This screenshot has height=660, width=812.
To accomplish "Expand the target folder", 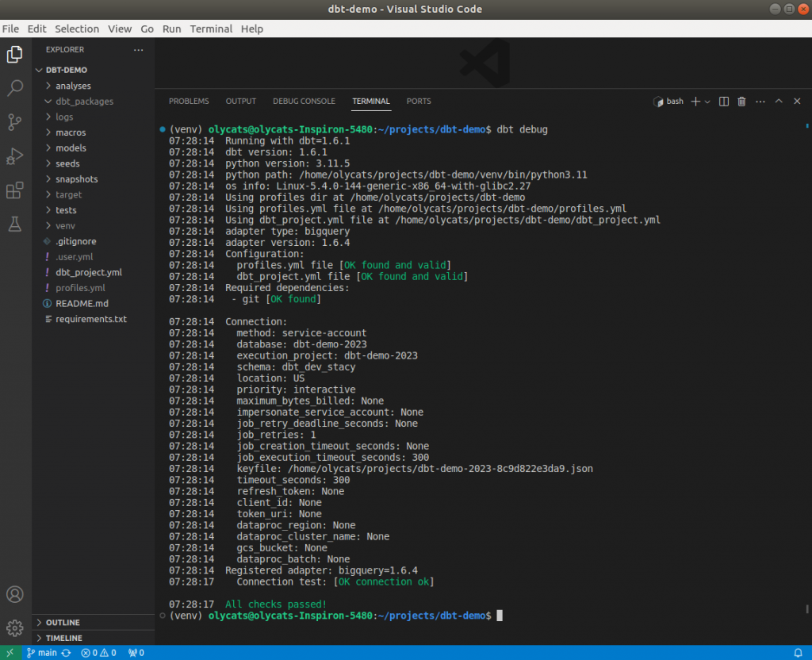I will (x=94, y=195).
